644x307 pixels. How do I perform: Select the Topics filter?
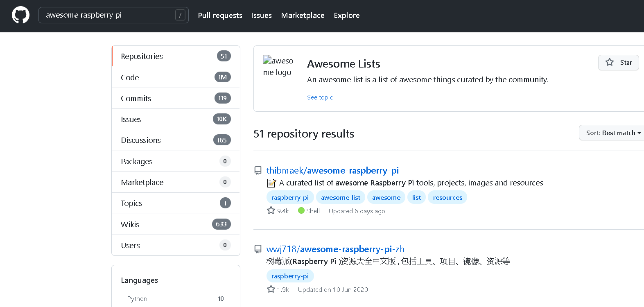176,203
